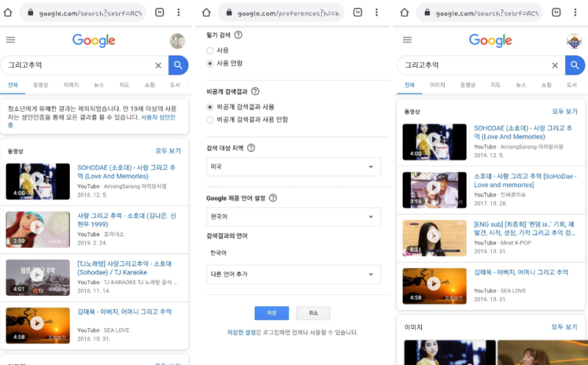Play TJ Karaoke 4:01 thumbnail
588x365 pixels.
click(x=37, y=277)
